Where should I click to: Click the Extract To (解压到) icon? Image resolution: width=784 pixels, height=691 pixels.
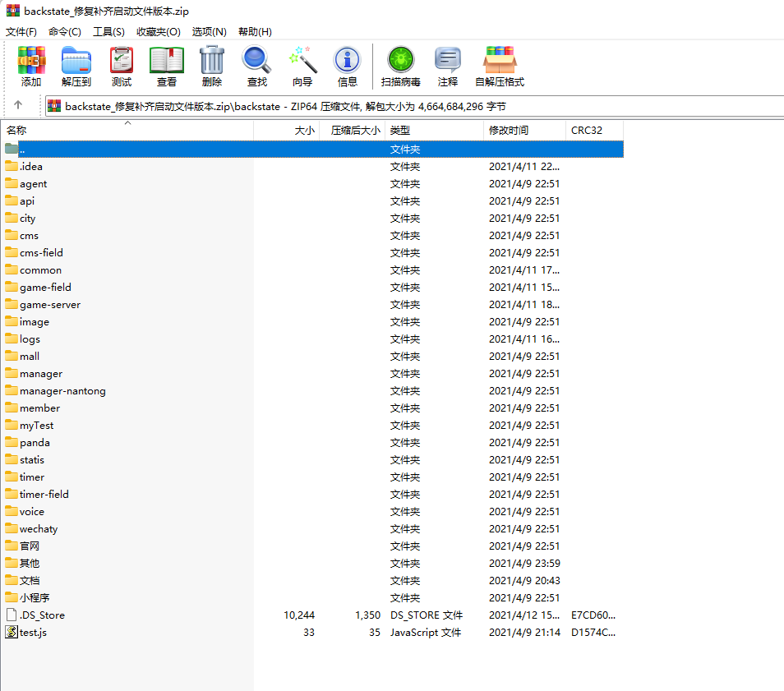tap(76, 67)
